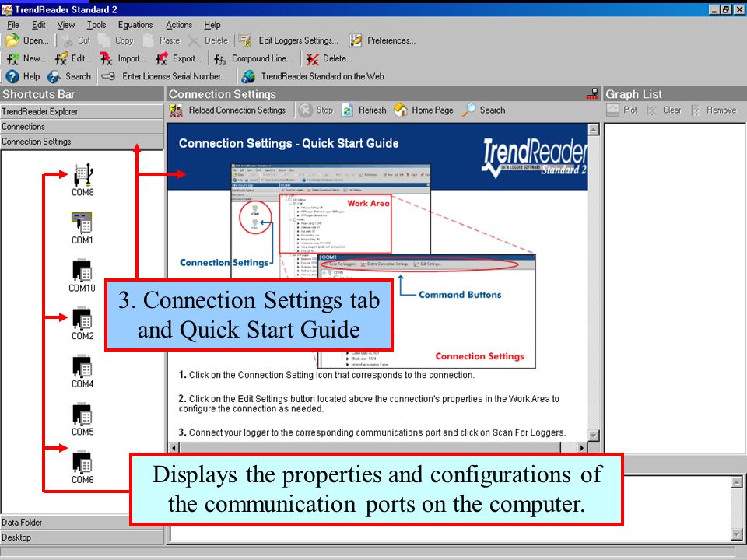Select the COM2 connection icon
Viewport: 747px width, 560px height.
[x=82, y=324]
